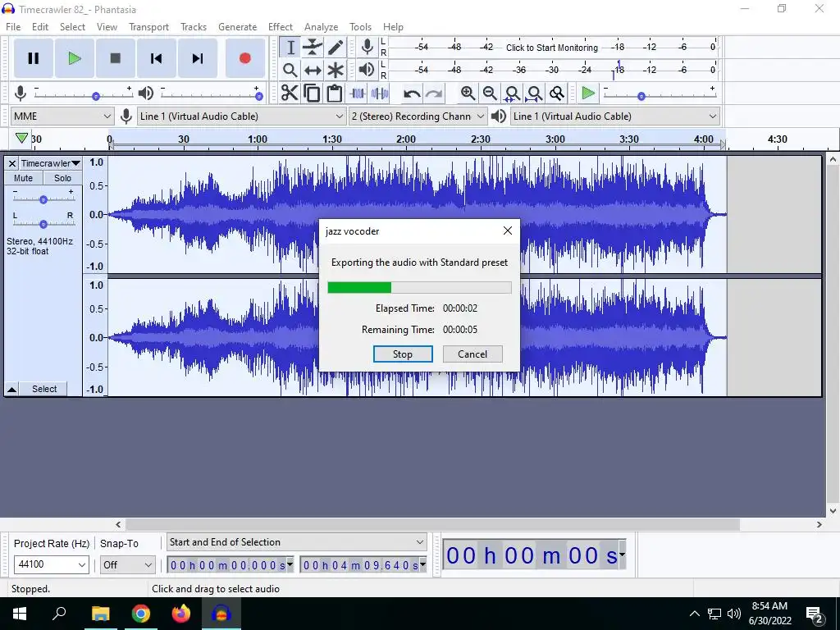Click the track Select button
Screen dimensions: 840x630
tap(44, 389)
